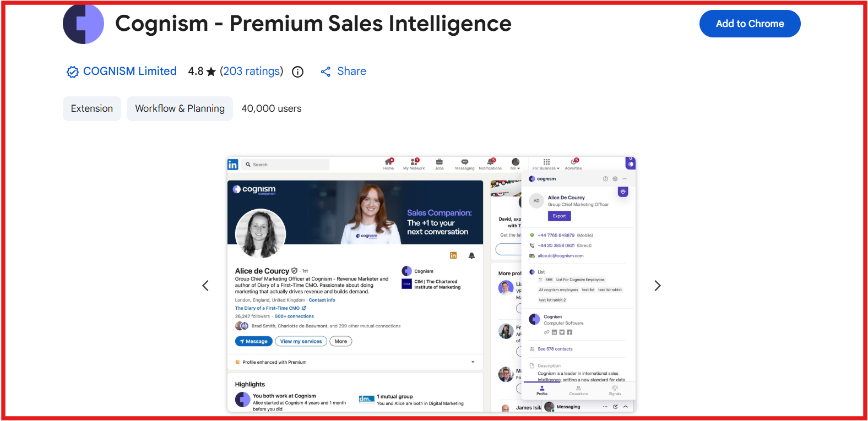
Task: Click the See 578 contacts link
Action: click(555, 349)
